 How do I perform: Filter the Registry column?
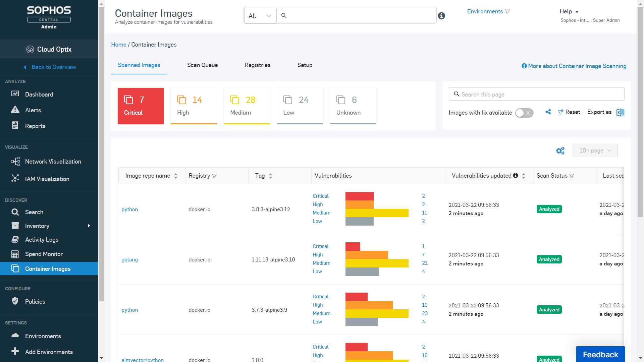[215, 176]
